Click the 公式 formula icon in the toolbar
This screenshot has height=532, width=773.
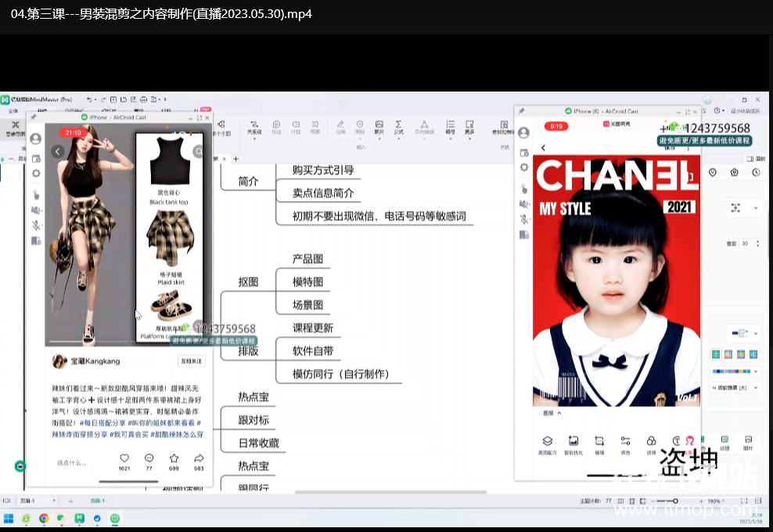click(x=399, y=127)
